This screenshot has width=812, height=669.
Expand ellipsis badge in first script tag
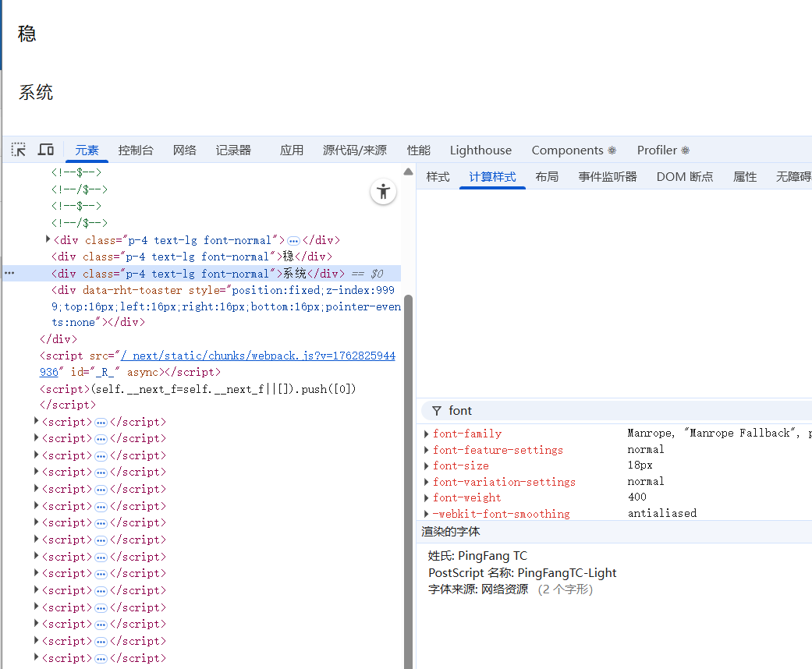coord(101,422)
